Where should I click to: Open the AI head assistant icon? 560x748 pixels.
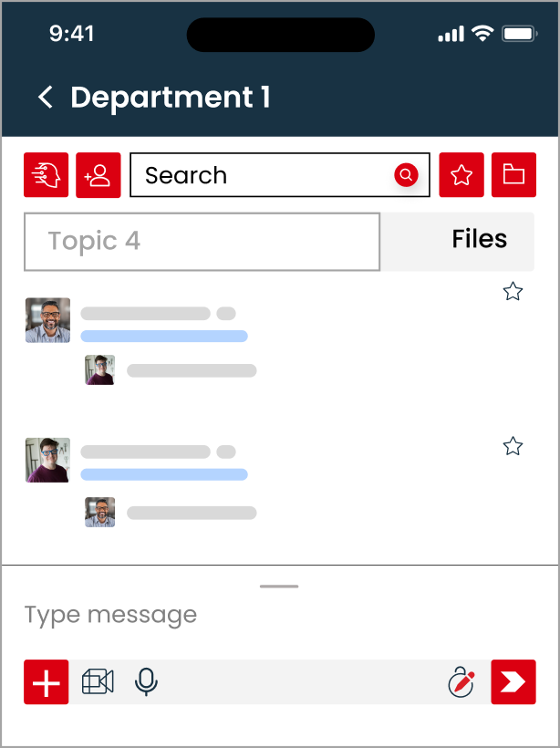(x=47, y=175)
